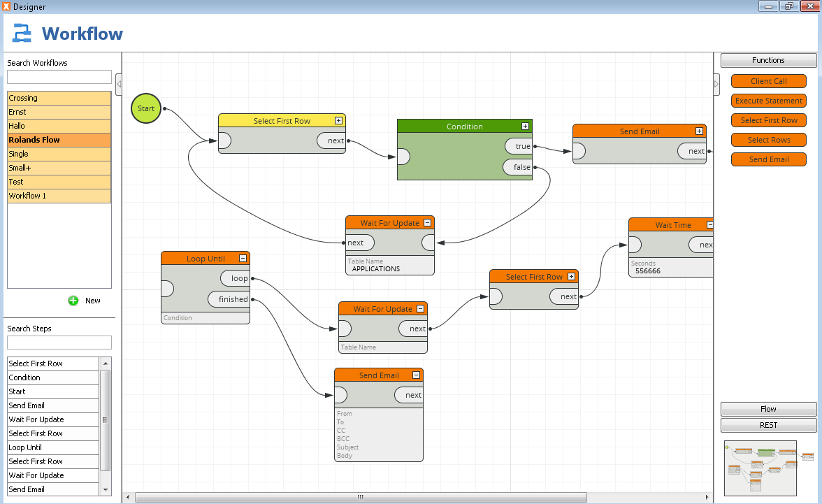Add a Send Email function from palette
Viewport: 822px width, 504px height.
pyautogui.click(x=769, y=159)
